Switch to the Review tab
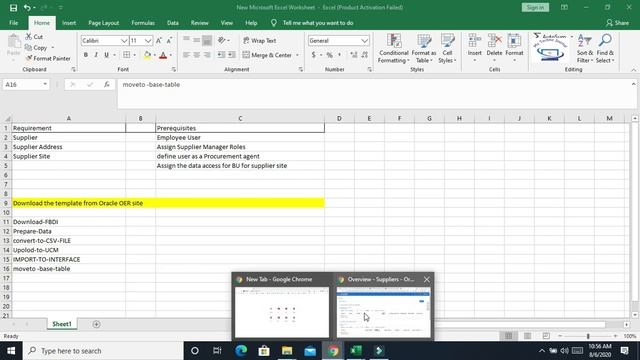 pos(200,23)
